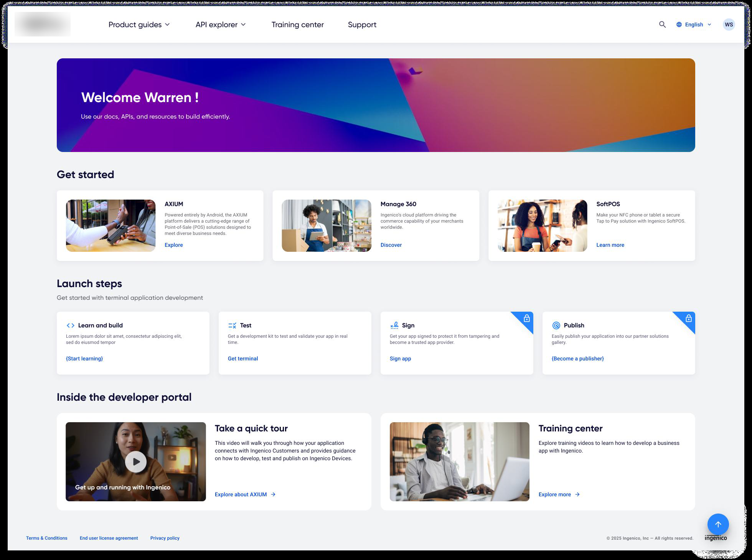Viewport: 752px width, 560px height.
Task: Open the Privacy policy footer link
Action: (165, 538)
